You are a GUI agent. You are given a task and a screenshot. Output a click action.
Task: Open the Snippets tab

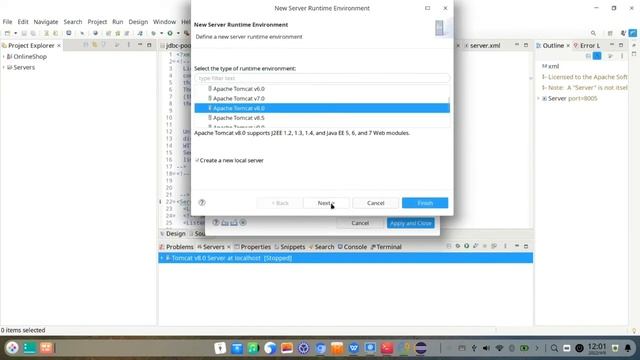pyautogui.click(x=290, y=247)
